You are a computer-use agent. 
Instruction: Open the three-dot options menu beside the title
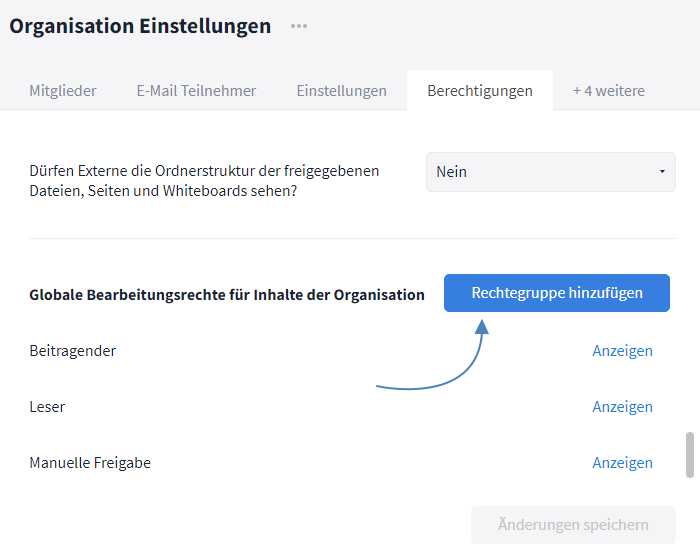point(299,26)
